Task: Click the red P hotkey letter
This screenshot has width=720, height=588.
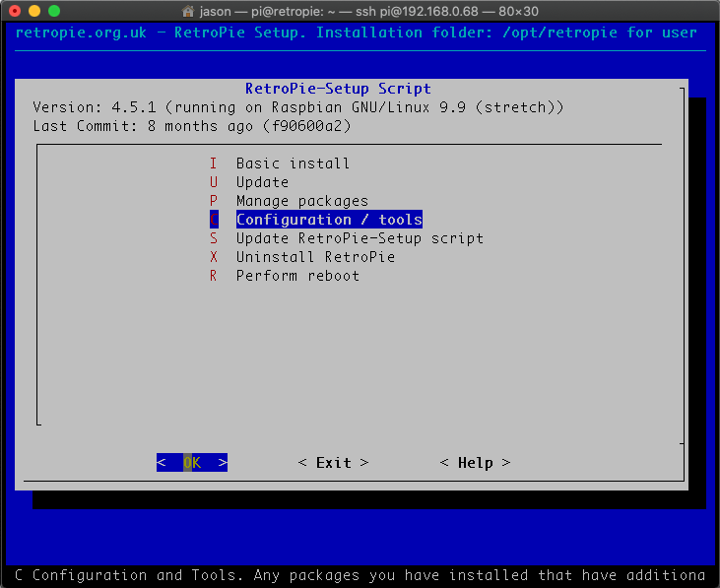Action: [x=213, y=201]
